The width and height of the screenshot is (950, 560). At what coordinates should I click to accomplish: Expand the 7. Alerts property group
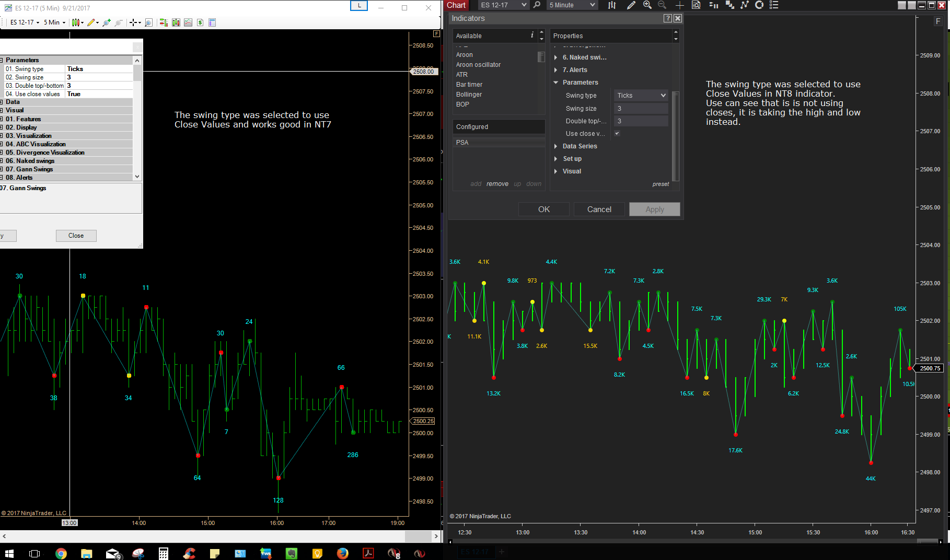point(575,70)
